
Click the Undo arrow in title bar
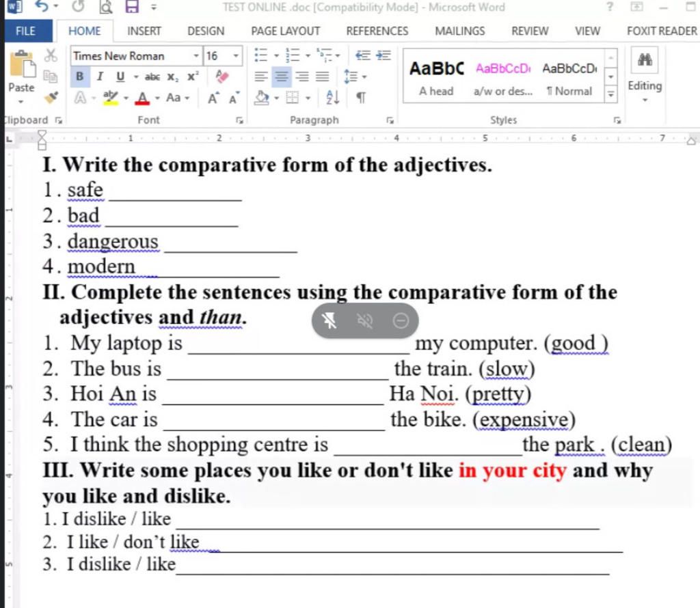42,6
